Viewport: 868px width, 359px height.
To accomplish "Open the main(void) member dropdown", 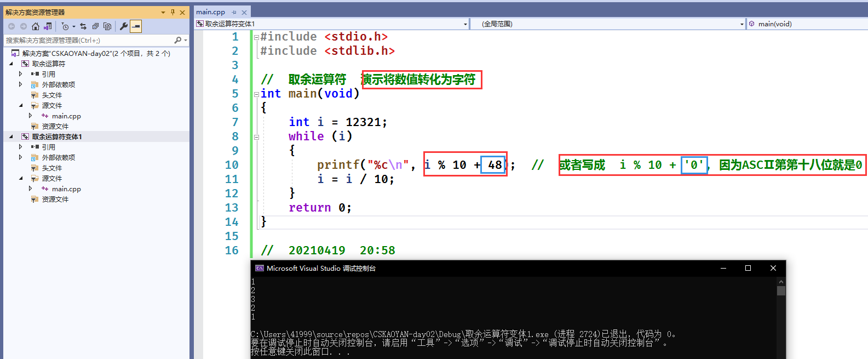I will (x=807, y=24).
